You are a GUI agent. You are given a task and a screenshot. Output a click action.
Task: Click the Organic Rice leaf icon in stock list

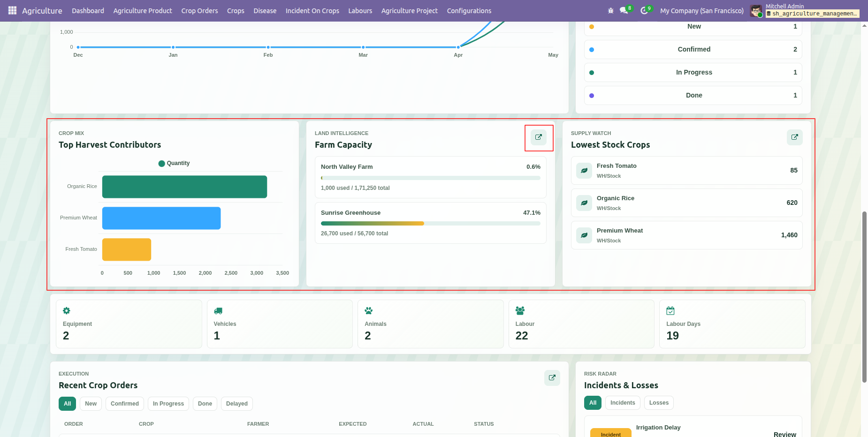[584, 203]
